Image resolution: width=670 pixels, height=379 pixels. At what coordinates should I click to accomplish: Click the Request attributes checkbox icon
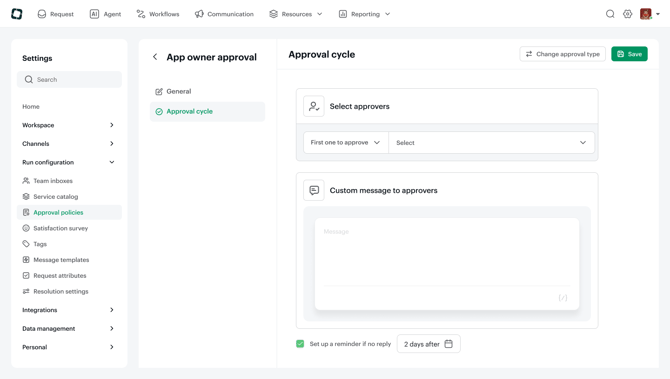pyautogui.click(x=26, y=276)
